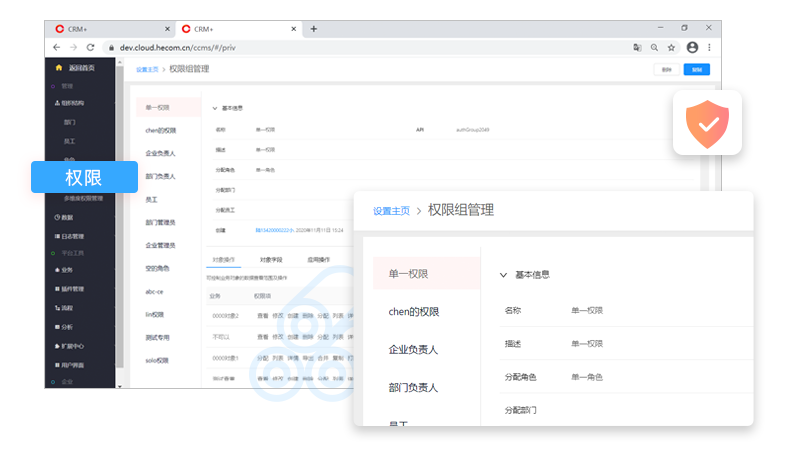Open the Chrome three-dot menu
The image size is (792, 459).
pyautogui.click(x=710, y=47)
